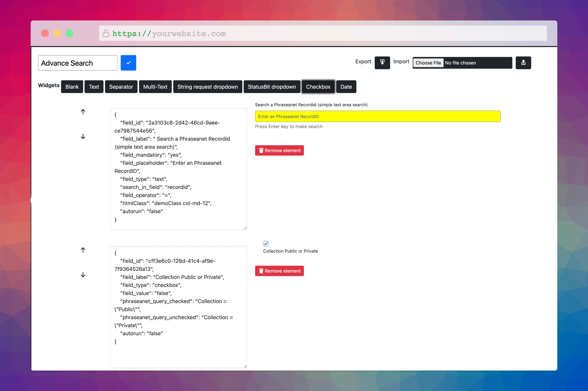
Task: Click the resize handle of second JSON textarea
Action: tap(245, 366)
